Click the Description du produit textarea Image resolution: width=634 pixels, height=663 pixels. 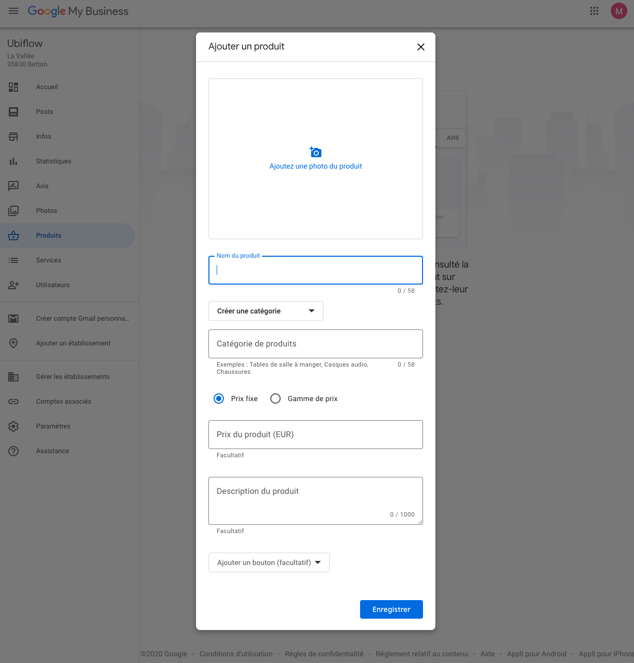click(316, 501)
